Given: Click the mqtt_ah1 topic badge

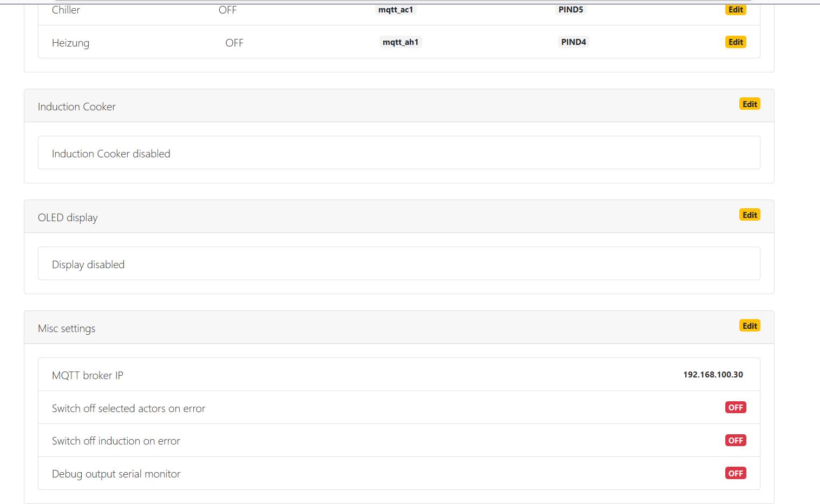Looking at the screenshot, I should [401, 42].
